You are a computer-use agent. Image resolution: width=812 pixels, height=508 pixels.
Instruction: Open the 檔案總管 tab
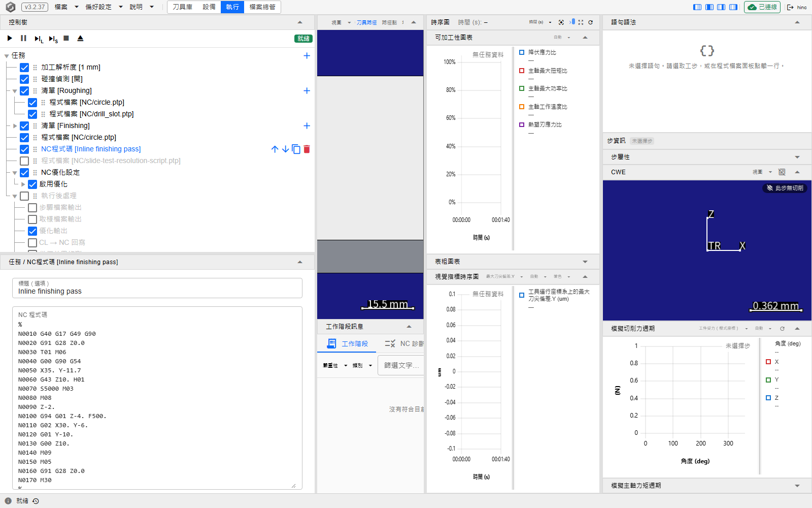[x=262, y=7]
